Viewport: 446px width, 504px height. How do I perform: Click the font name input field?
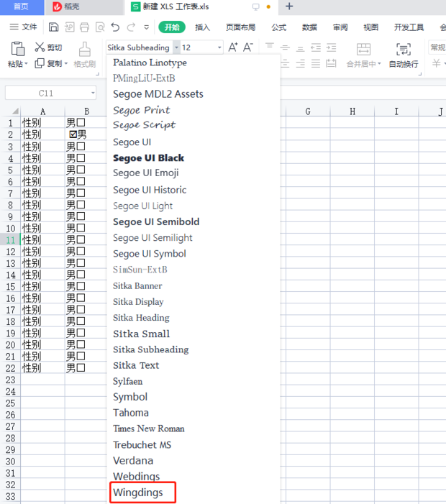tap(140, 47)
